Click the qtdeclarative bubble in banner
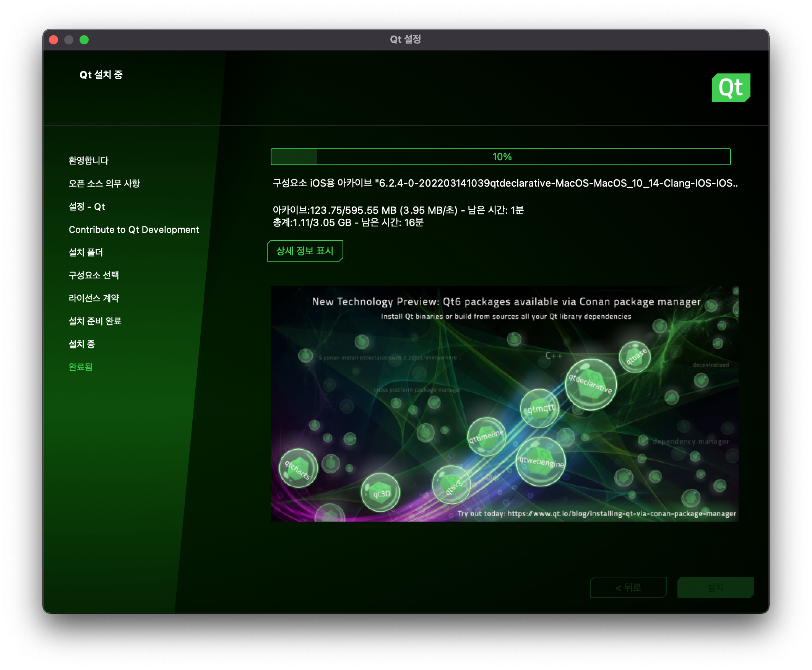The height and width of the screenshot is (670, 812). point(590,384)
